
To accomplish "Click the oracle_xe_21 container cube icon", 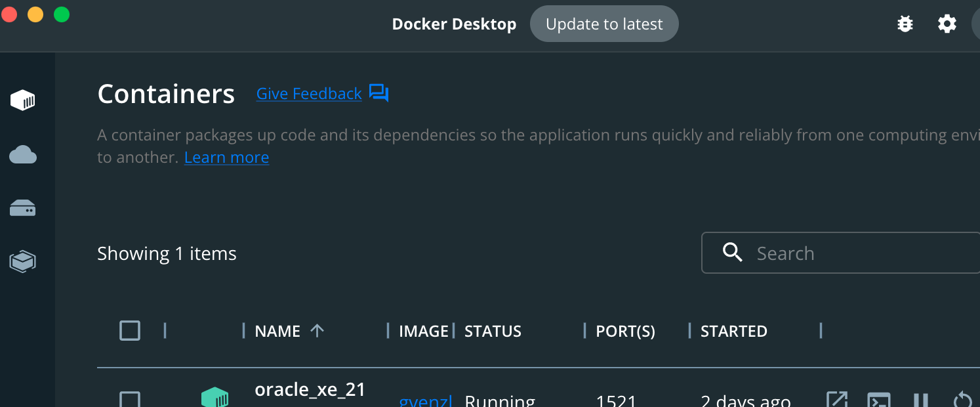I will coord(214,398).
